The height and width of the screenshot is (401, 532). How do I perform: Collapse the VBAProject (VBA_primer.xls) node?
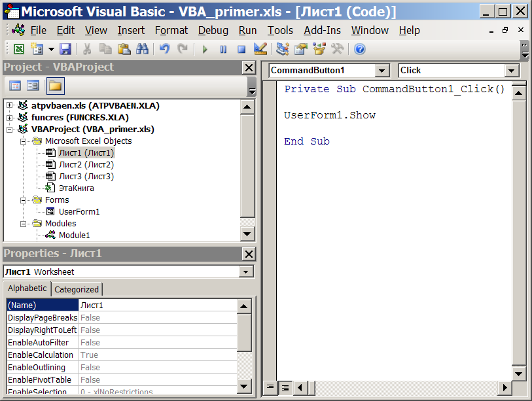point(10,130)
